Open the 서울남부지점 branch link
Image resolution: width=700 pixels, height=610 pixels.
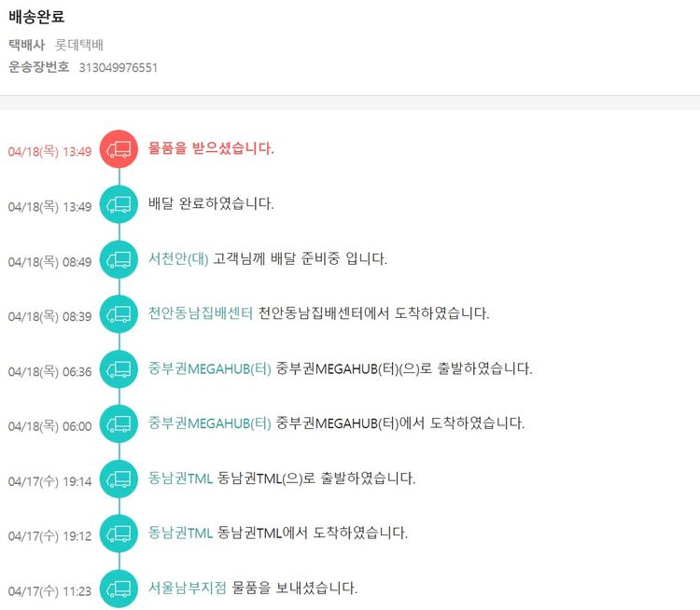point(188,588)
